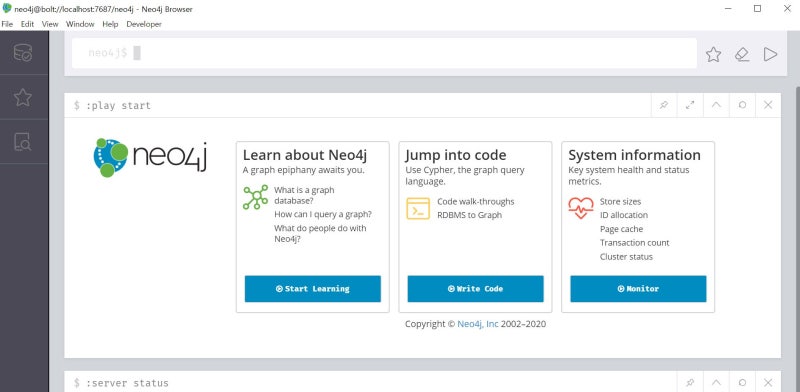Rerun the :play start frame
The image size is (800, 392).
click(742, 105)
